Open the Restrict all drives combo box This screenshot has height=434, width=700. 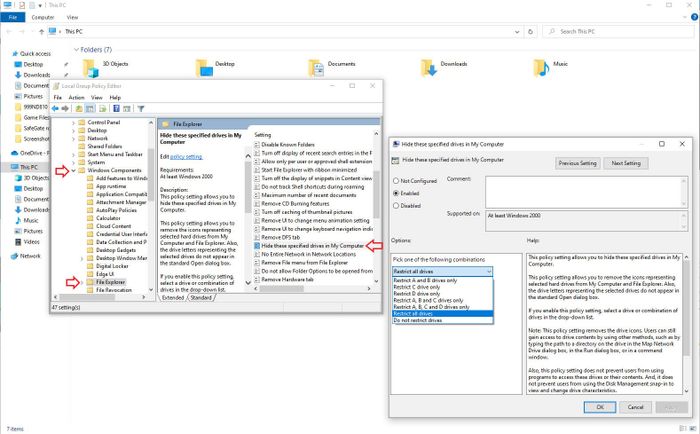(442, 271)
